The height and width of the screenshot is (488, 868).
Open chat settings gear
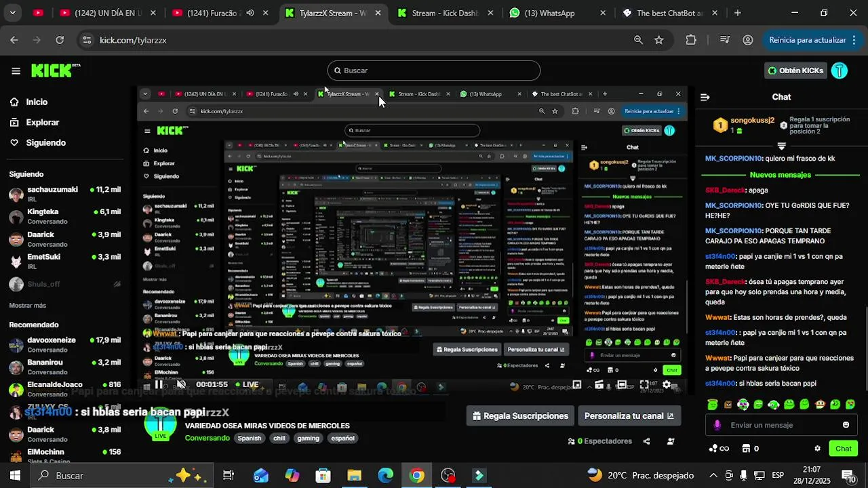point(817,449)
